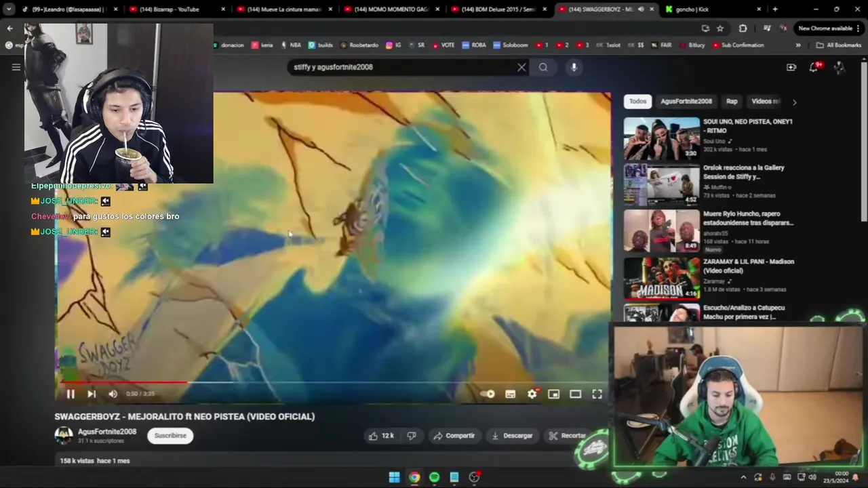Open a new Chrome tab

(775, 9)
